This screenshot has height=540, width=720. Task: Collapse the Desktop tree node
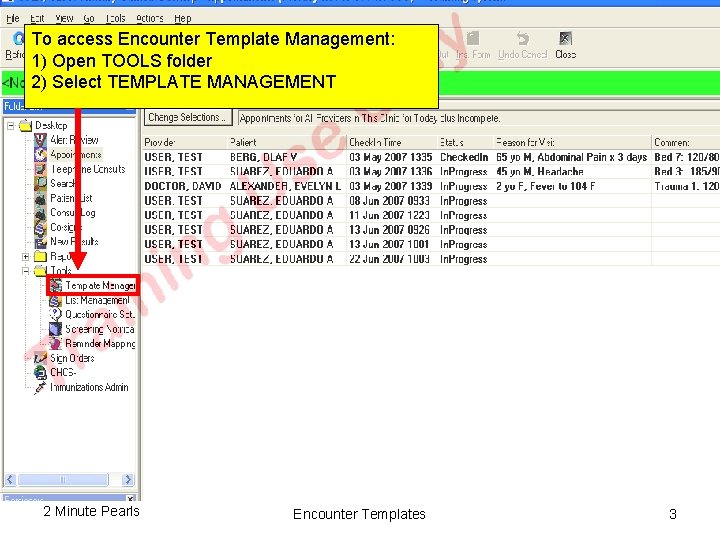coord(11,125)
